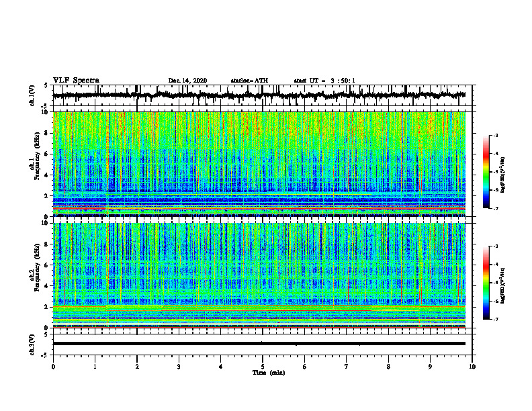Click the "4" minute time tick label

point(221,367)
